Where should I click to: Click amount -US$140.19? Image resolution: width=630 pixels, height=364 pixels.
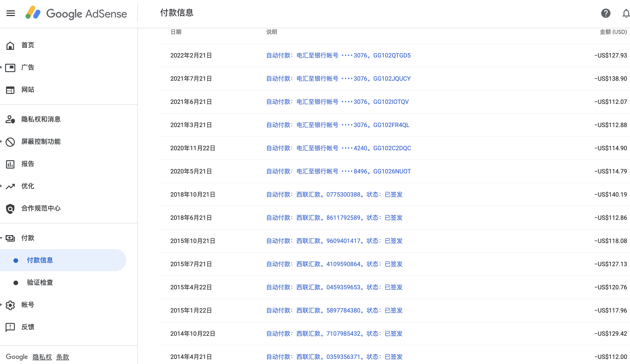click(x=611, y=195)
